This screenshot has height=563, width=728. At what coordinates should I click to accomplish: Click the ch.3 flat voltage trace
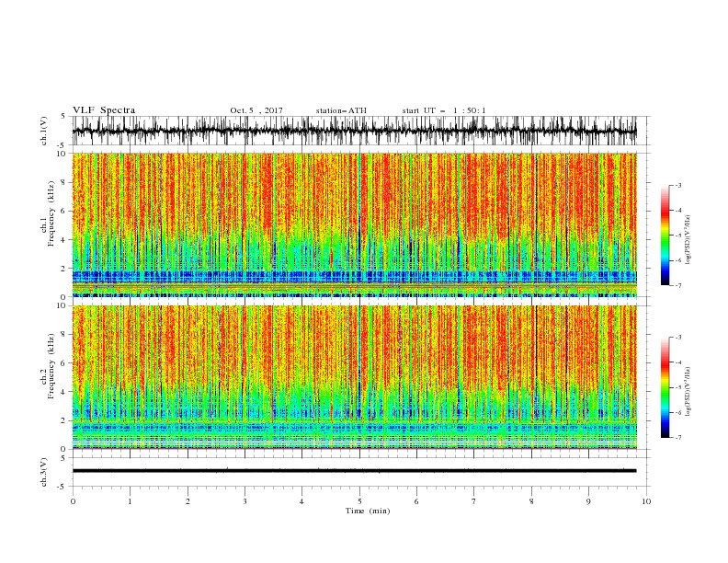click(355, 471)
